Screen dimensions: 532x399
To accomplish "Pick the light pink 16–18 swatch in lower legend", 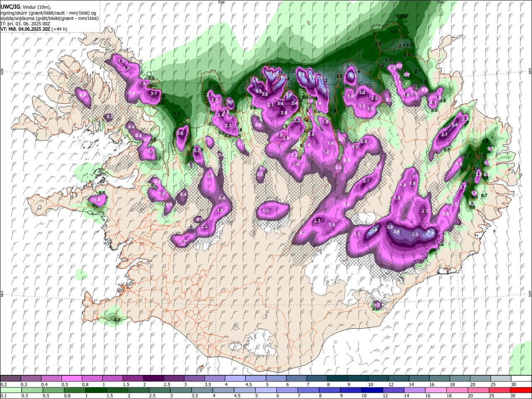I will tap(436, 390).
